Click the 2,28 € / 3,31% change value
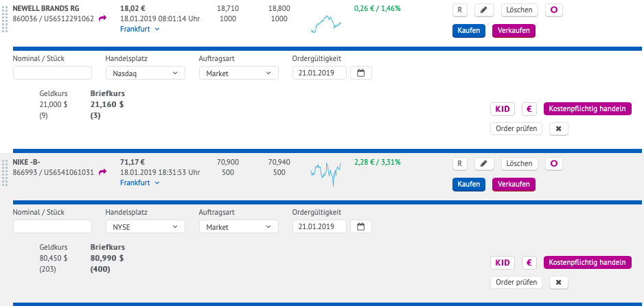 (x=377, y=162)
